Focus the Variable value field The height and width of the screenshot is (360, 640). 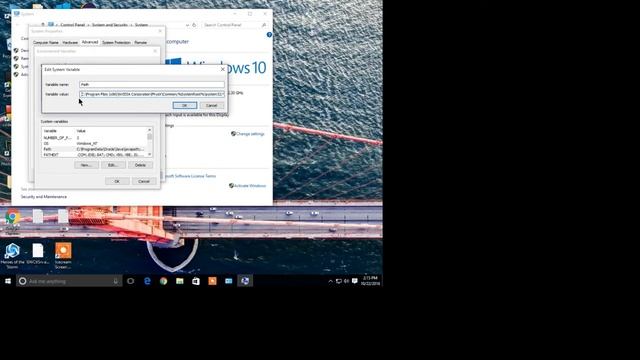tap(152, 94)
